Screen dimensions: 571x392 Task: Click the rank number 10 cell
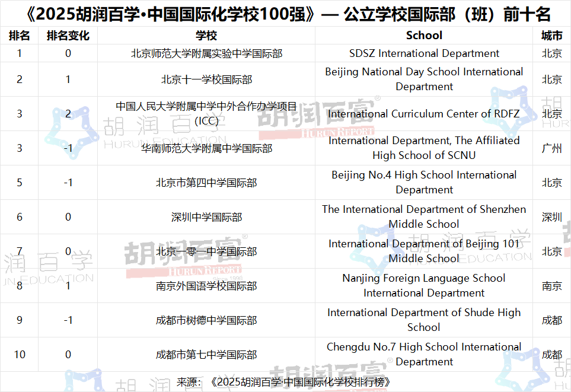[x=20, y=355]
